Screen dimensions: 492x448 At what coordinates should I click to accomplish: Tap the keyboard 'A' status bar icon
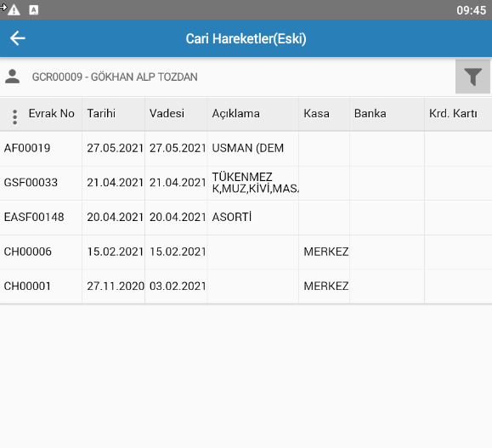click(34, 10)
